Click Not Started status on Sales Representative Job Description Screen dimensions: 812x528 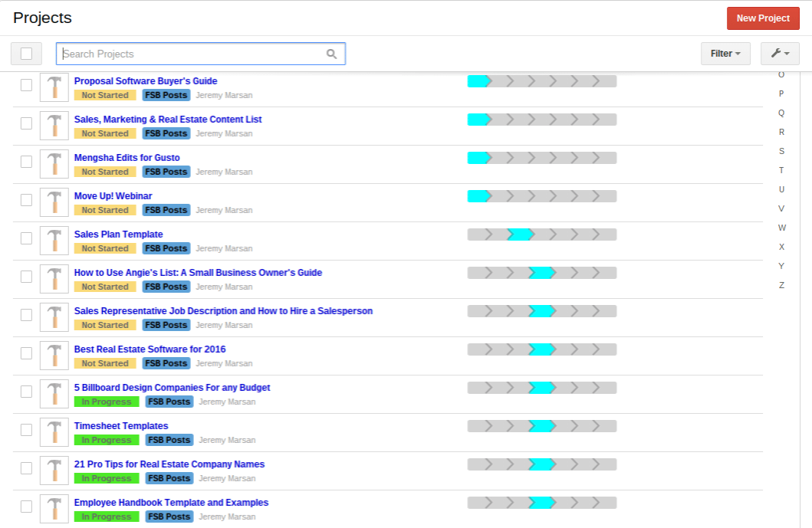[x=105, y=325]
